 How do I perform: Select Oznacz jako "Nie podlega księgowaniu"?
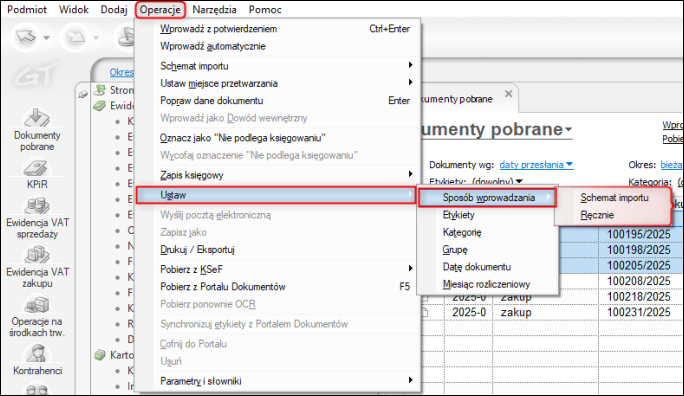(278, 138)
